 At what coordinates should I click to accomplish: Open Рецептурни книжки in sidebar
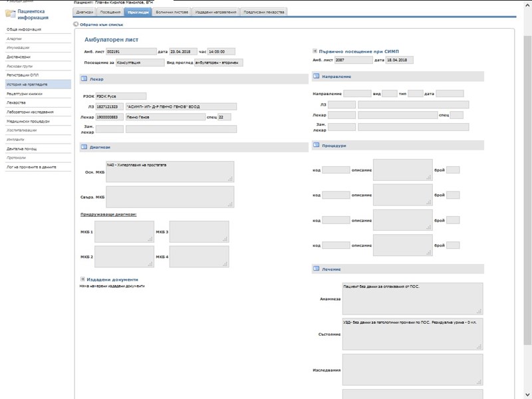[25, 94]
